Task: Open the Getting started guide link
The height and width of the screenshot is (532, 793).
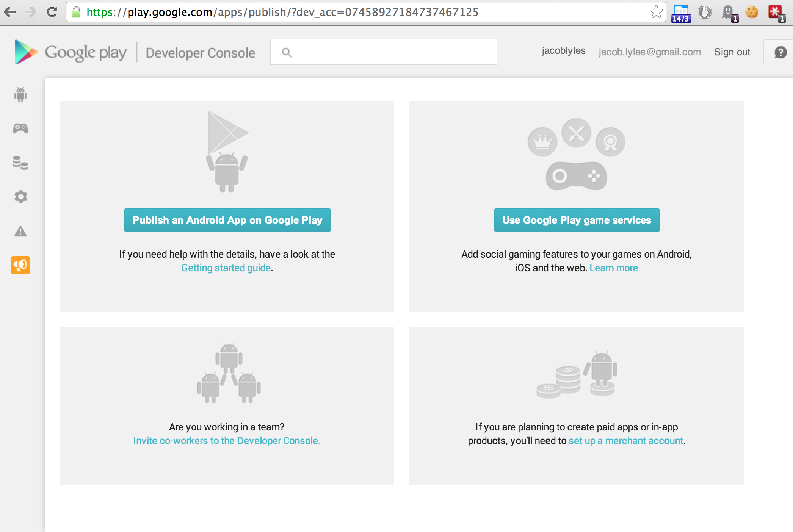Action: coord(226,268)
